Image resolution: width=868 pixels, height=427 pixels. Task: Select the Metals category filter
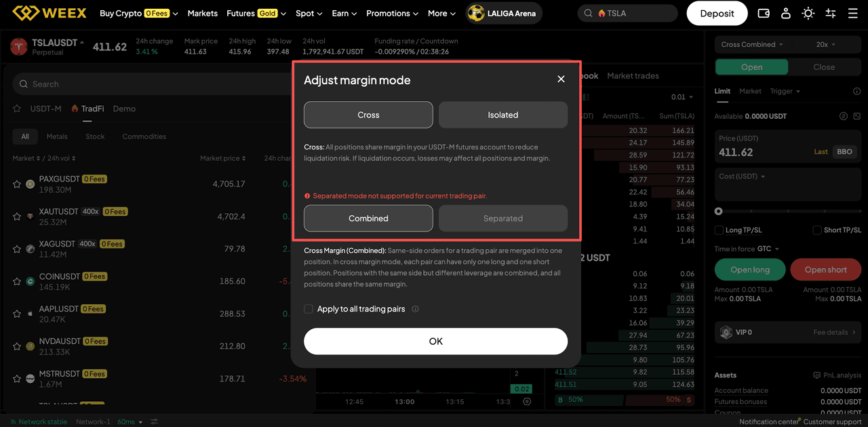coord(57,136)
